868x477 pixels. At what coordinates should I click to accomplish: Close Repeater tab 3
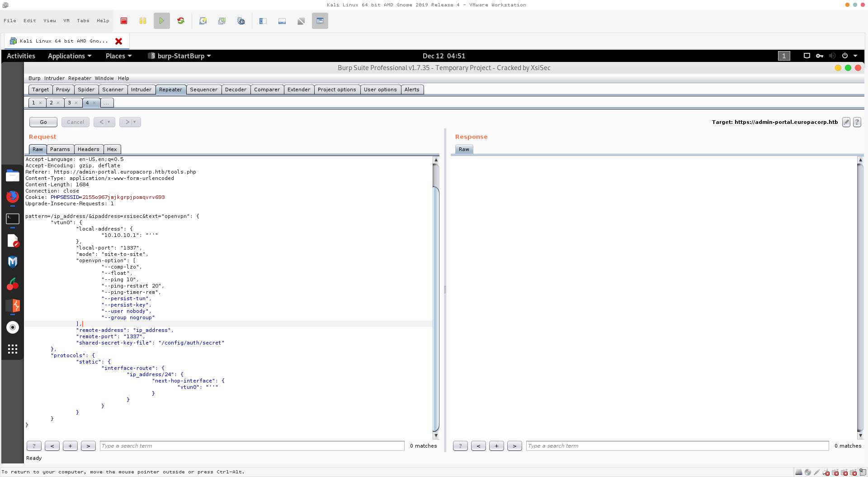point(76,103)
